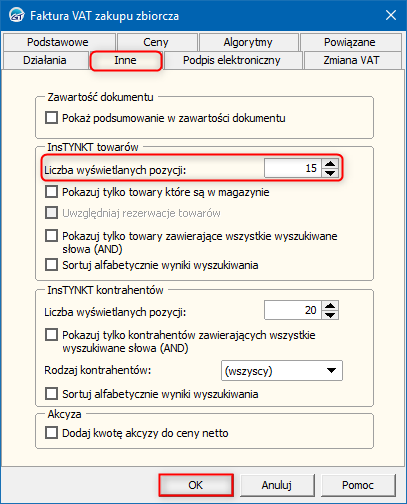Screen dimensions: 407x504
Task: Decrease InsTYNKT kontrahentów displayed positions count
Action: click(x=330, y=315)
